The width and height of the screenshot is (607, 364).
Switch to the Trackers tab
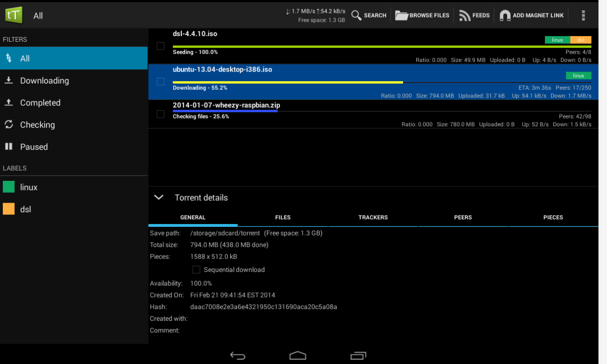(373, 217)
